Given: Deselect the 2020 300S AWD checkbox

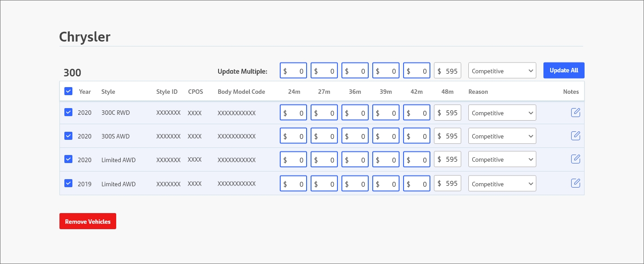Looking at the screenshot, I should click(x=68, y=135).
